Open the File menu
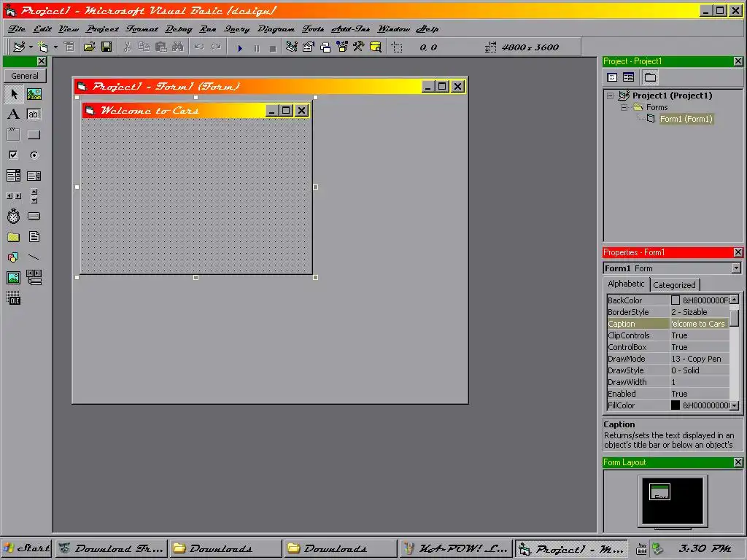 coord(17,29)
